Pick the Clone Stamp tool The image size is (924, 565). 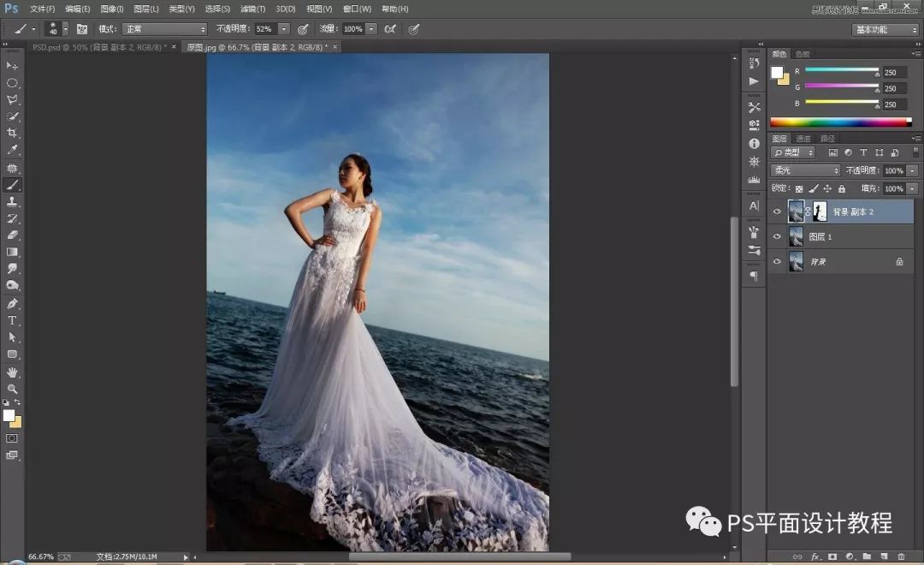coord(12,201)
